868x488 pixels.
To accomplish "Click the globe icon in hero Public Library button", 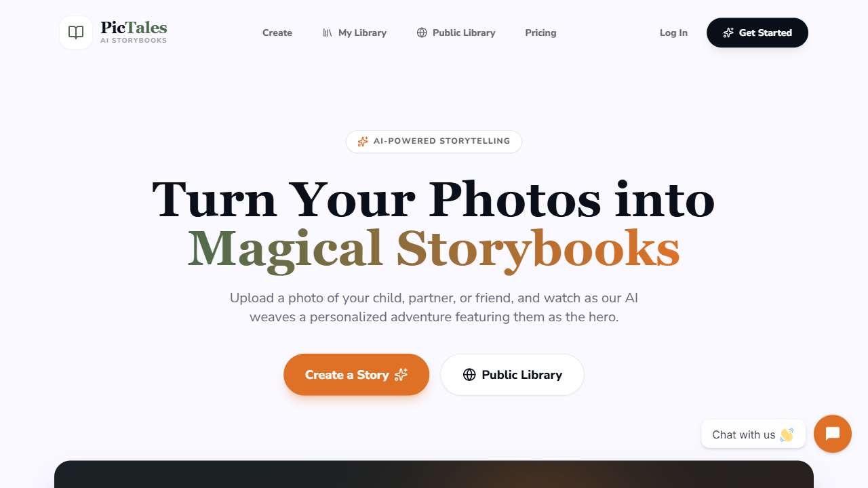I will (x=469, y=375).
